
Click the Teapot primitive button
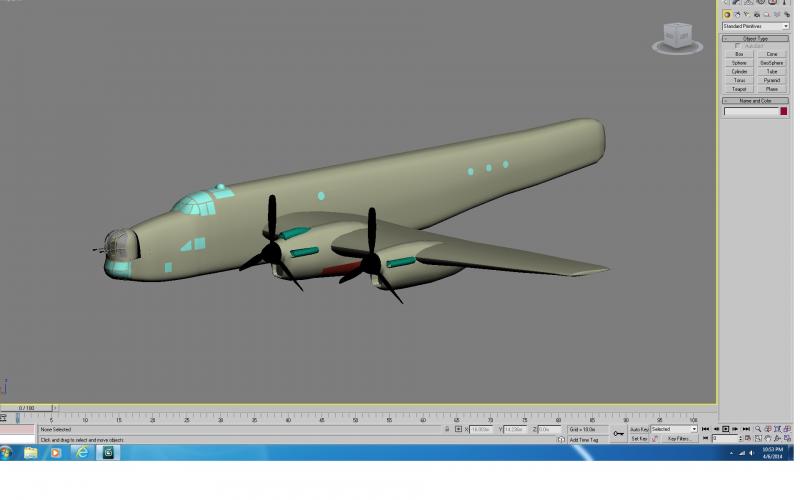739,89
